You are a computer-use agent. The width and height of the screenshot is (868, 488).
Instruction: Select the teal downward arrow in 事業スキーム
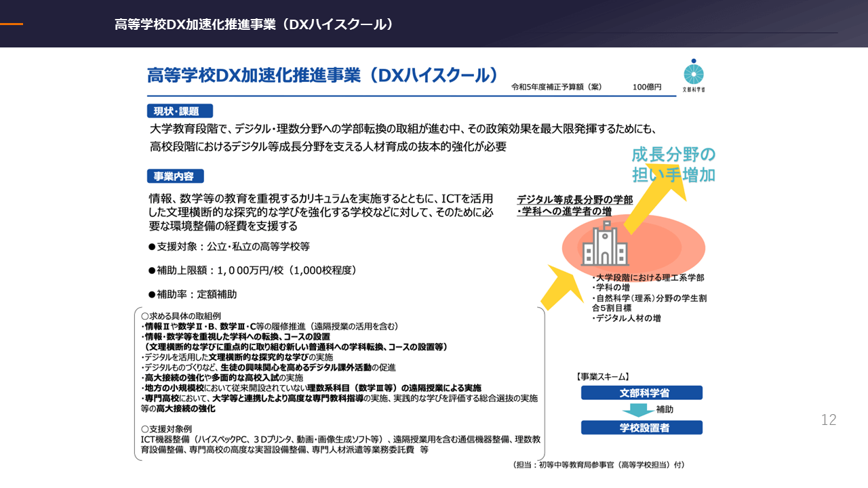[x=639, y=409]
